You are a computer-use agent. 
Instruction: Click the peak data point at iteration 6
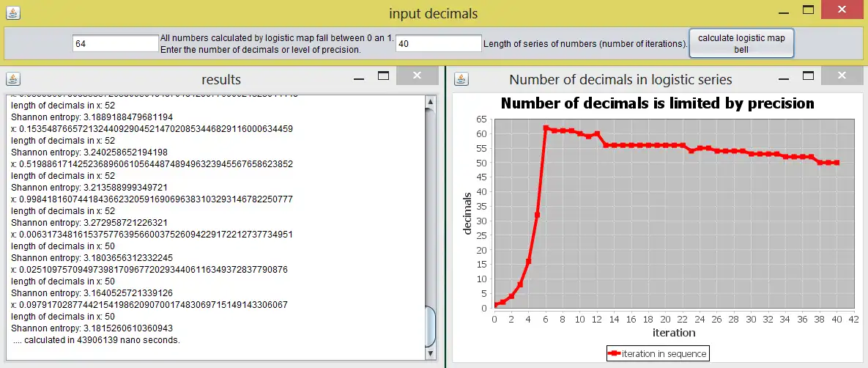click(546, 128)
